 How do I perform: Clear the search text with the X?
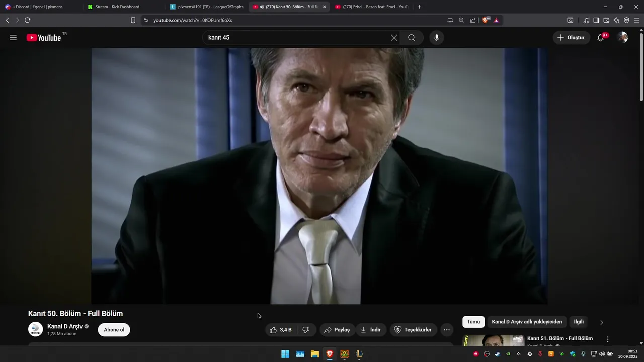[x=394, y=38]
